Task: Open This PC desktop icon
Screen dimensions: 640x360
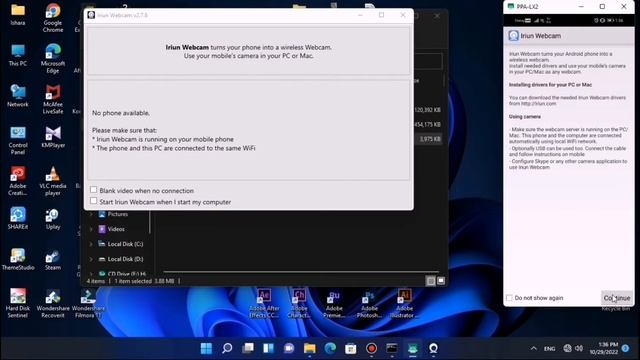Action: (18, 55)
